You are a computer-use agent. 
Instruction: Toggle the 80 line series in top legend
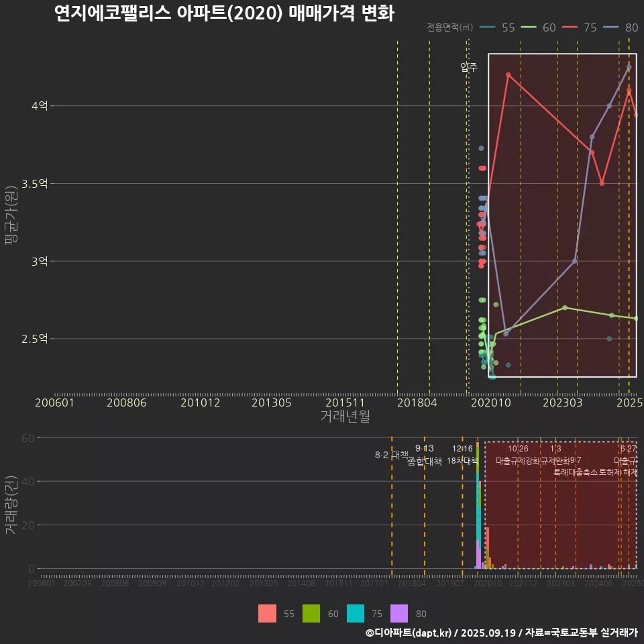[612, 28]
